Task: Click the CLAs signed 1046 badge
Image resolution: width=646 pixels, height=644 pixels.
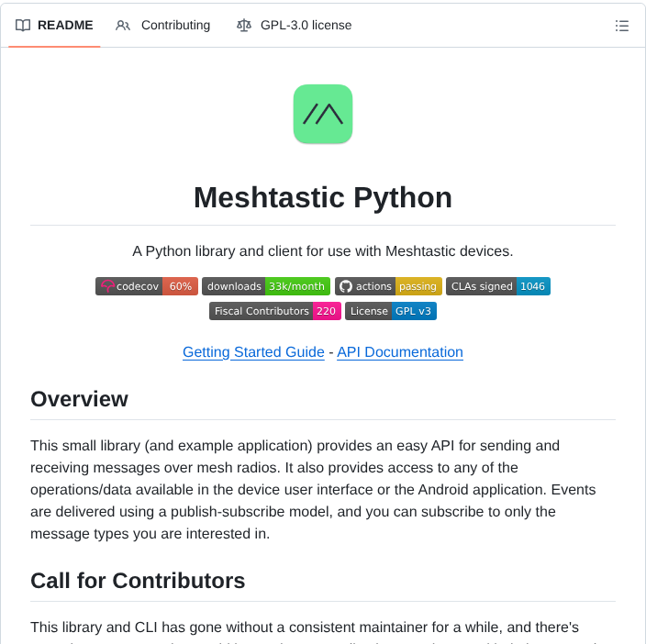Action: 498,286
